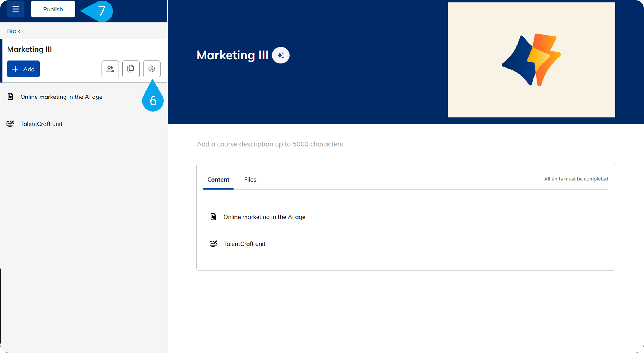Click the course cover image
Screen dimensions: 644x353
click(531, 60)
